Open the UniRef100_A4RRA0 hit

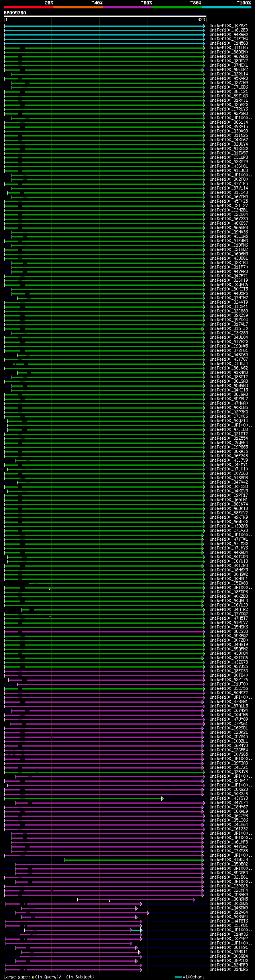click(x=229, y=35)
